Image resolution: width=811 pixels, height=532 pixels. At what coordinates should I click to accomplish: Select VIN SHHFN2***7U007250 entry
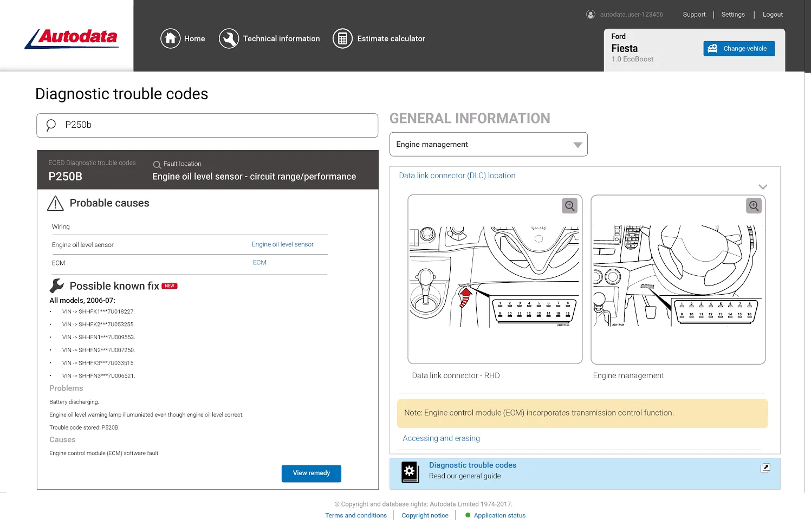98,350
